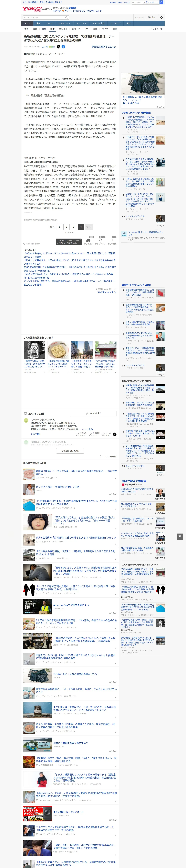Go to previous page 前へ

click(51, 227)
